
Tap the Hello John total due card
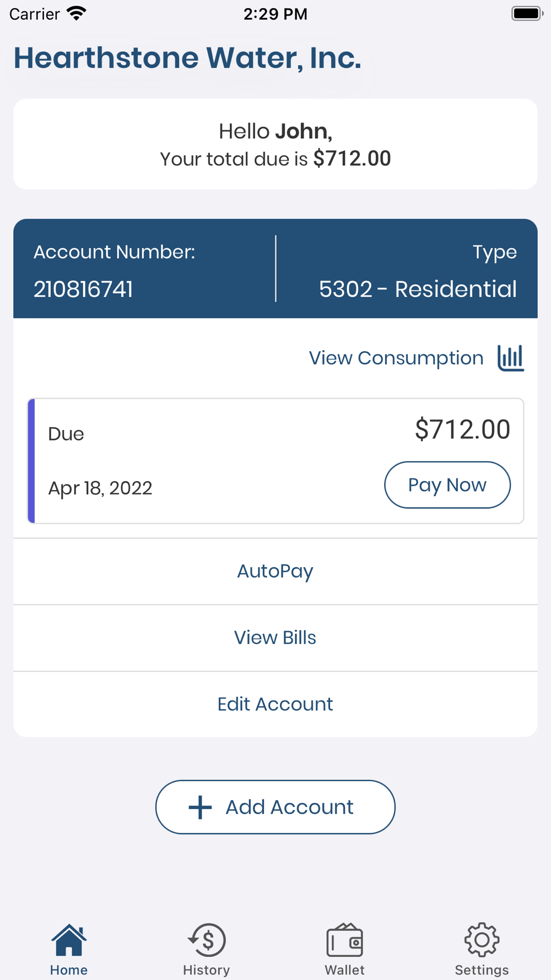point(275,144)
